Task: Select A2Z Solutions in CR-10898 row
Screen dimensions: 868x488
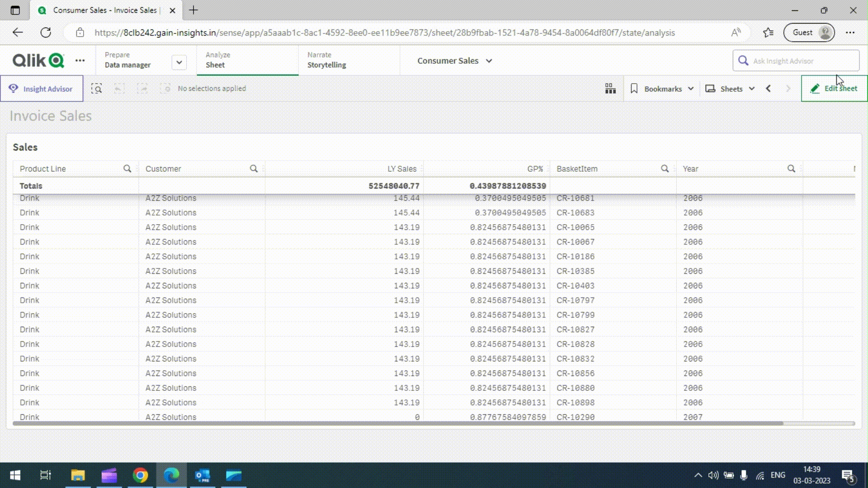Action: coord(170,403)
